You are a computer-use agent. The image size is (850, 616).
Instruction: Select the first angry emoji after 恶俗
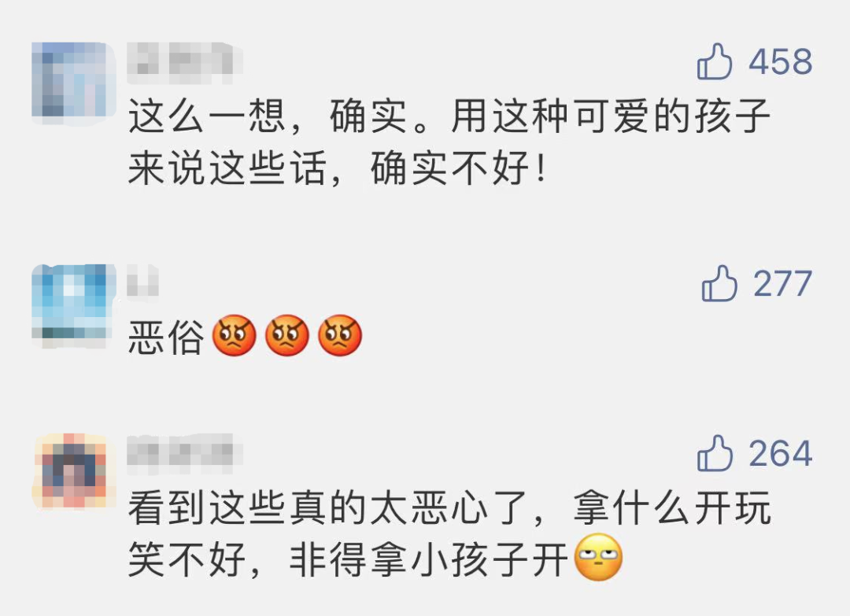234,335
